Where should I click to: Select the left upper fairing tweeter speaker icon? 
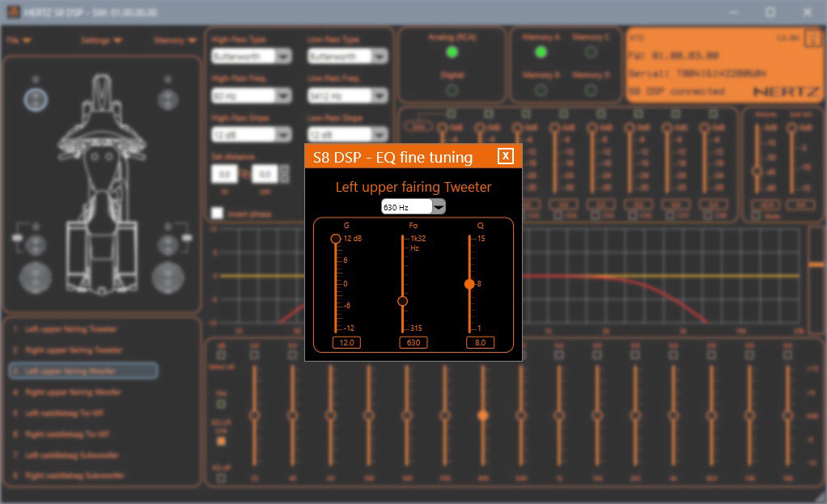coord(36,100)
